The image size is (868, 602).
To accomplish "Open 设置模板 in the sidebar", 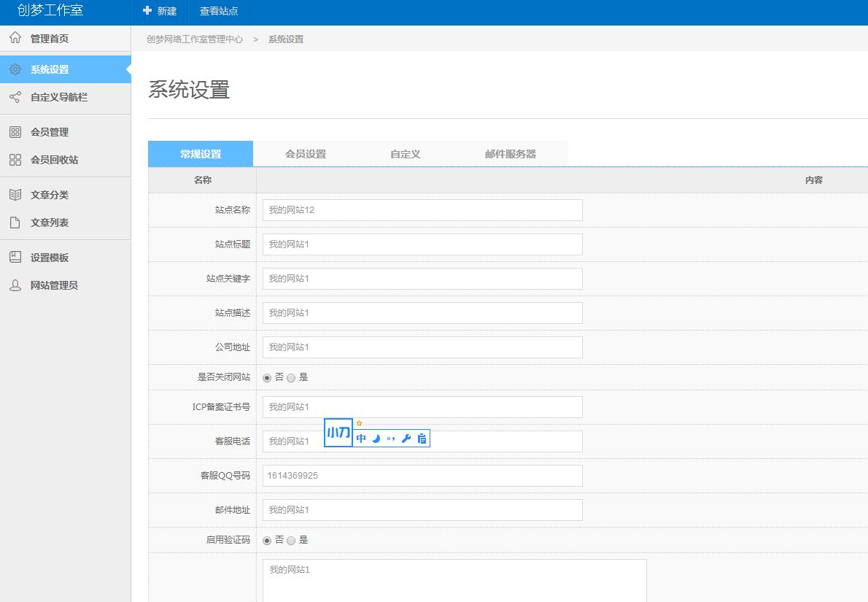I will pyautogui.click(x=50, y=258).
